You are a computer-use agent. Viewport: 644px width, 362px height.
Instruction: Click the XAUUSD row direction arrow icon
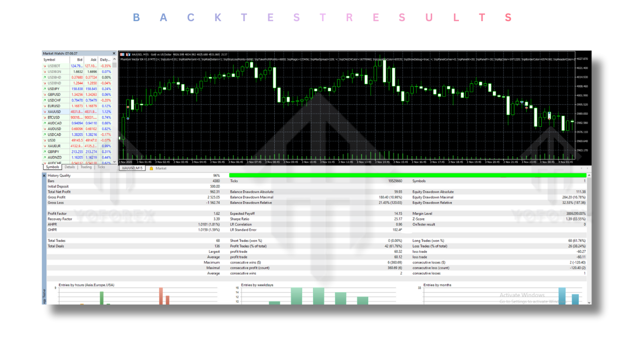[45, 112]
